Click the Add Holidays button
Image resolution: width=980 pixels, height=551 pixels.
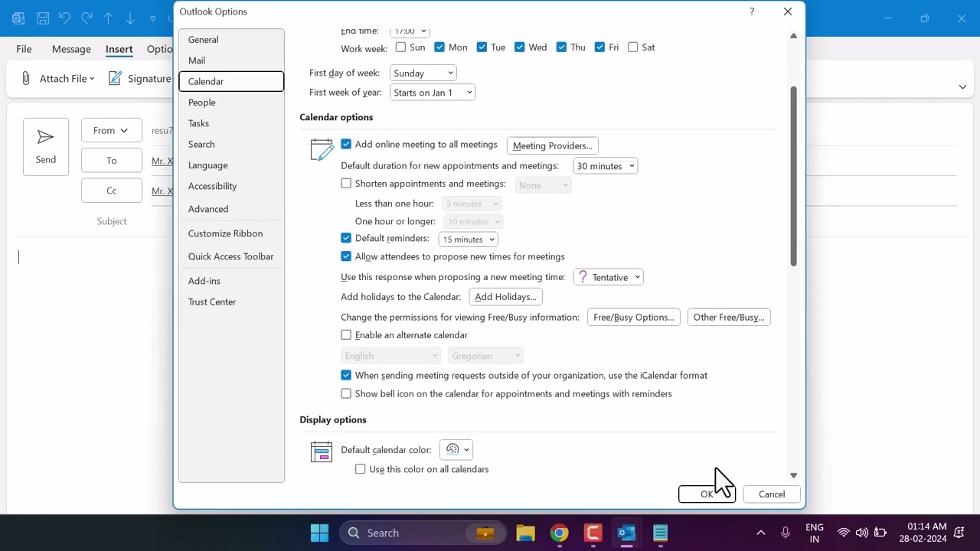[505, 297]
